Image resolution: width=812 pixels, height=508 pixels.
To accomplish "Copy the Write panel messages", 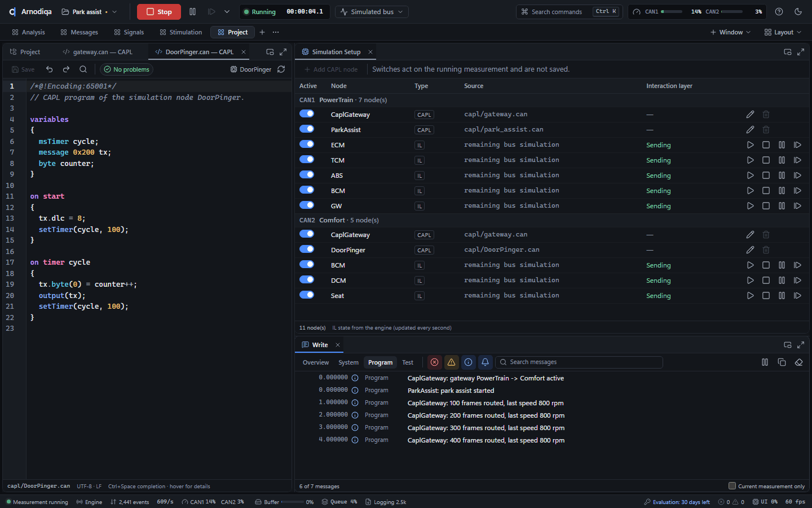I will click(x=782, y=362).
